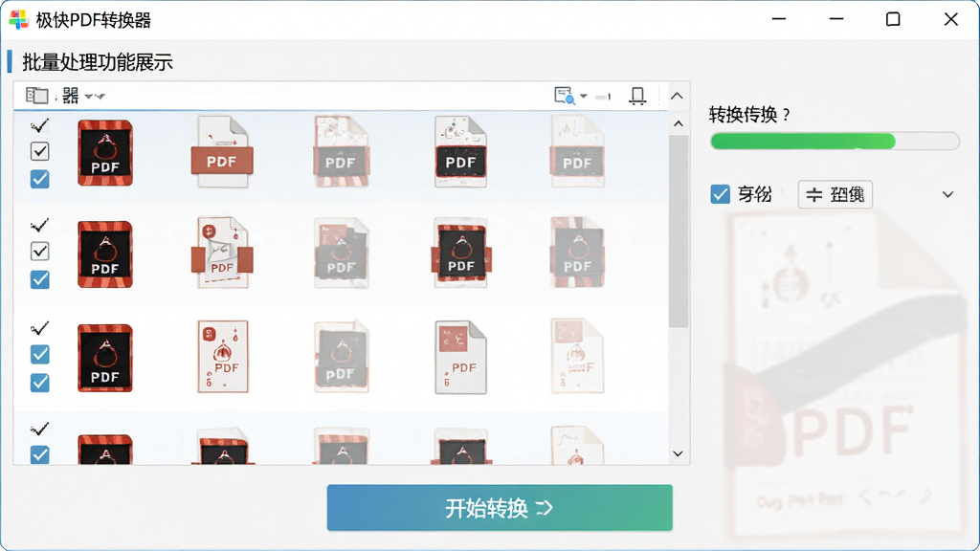
Task: Select fourth row's pale page icon, fifth column
Action: pyautogui.click(x=577, y=446)
